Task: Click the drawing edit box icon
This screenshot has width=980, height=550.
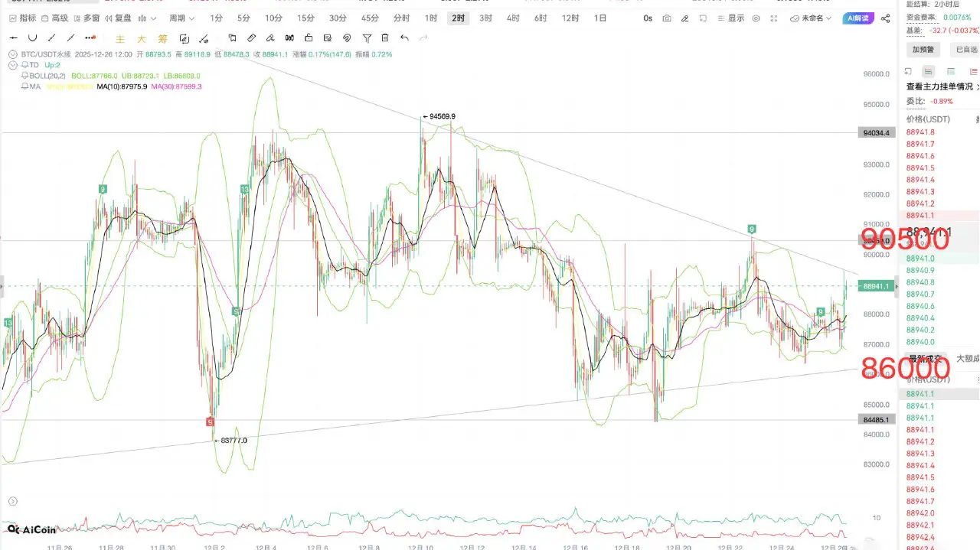Action: (184, 38)
